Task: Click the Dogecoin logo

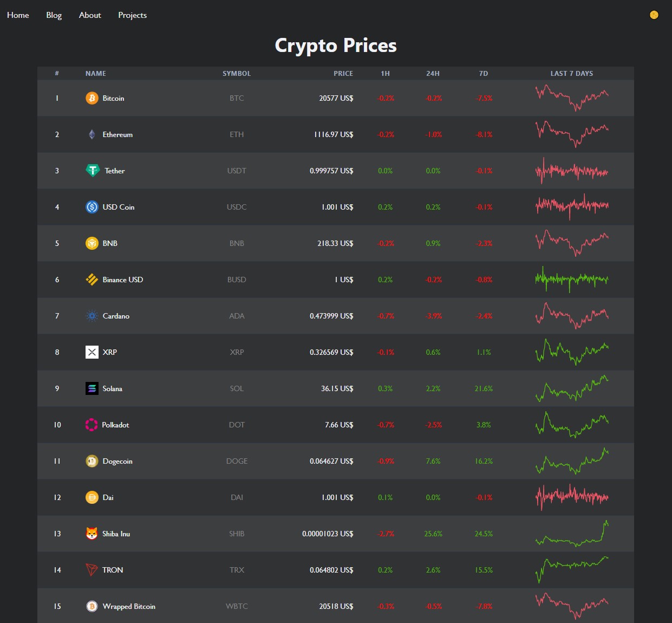Action: [x=92, y=461]
